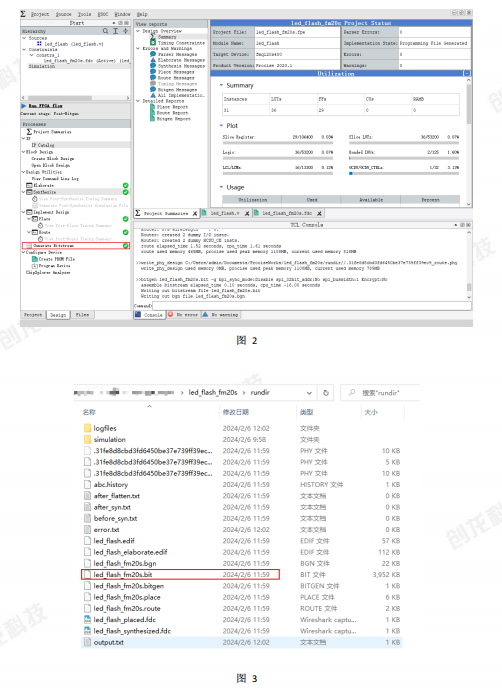Open the Place Report document icon
This screenshot has height=693, width=502.
(x=152, y=107)
